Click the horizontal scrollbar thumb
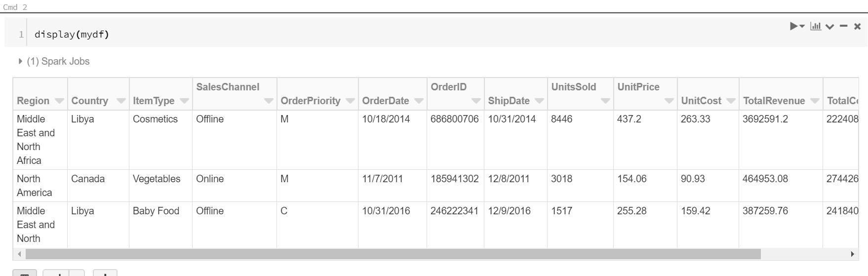The height and width of the screenshot is (276, 868). [393, 254]
